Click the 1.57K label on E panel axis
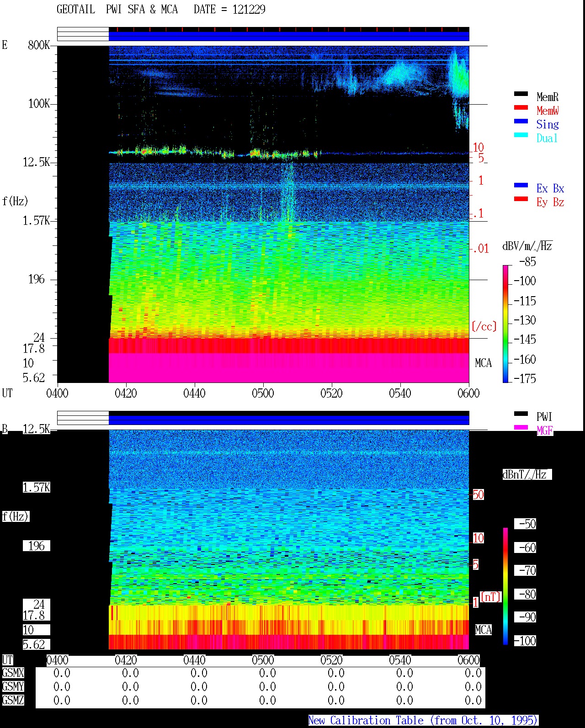This screenshot has width=585, height=728. pos(36,220)
